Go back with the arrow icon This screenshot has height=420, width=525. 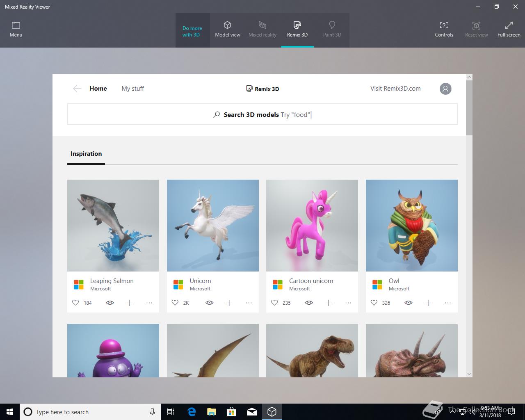point(77,89)
